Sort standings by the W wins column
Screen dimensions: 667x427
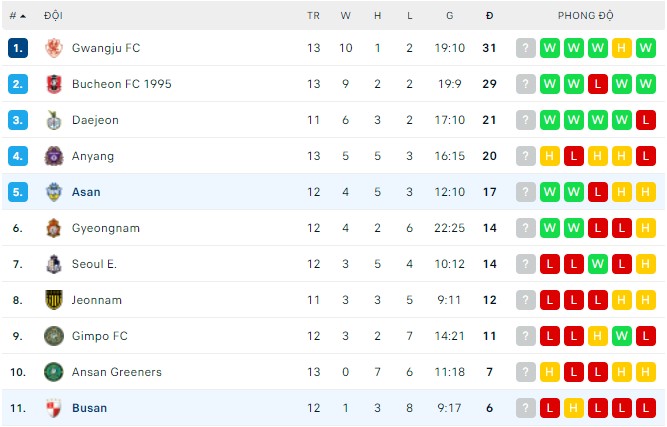tap(345, 16)
